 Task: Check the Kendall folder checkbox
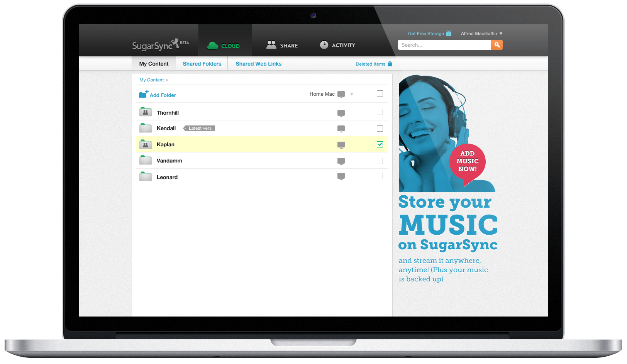tap(380, 129)
